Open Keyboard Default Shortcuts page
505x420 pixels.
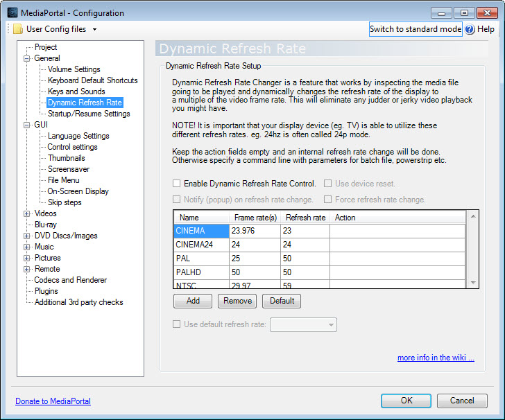(x=93, y=80)
